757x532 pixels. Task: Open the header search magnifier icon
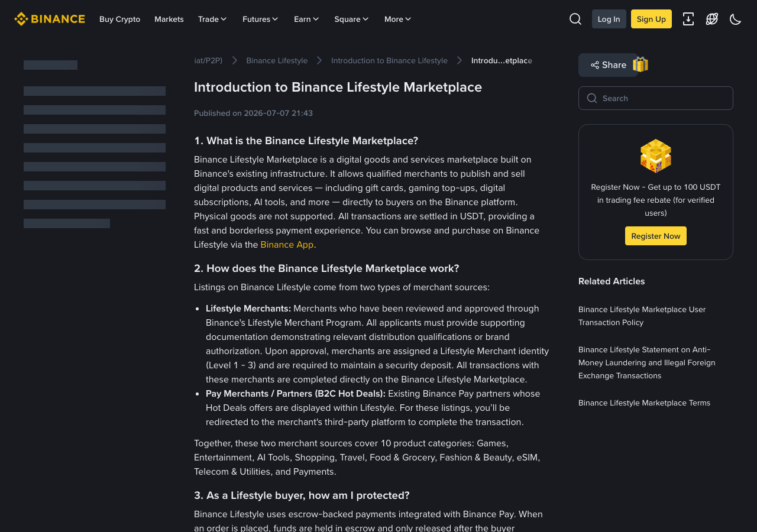click(575, 19)
